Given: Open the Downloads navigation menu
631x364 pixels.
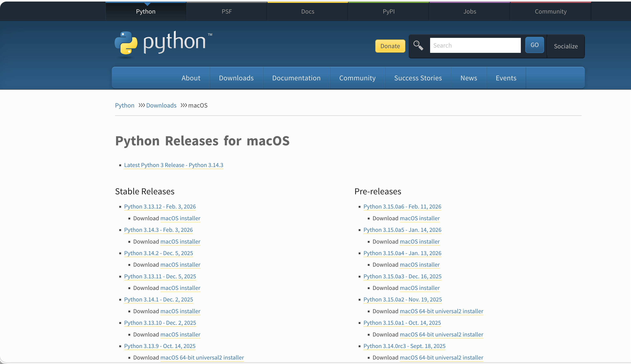Looking at the screenshot, I should (236, 78).
